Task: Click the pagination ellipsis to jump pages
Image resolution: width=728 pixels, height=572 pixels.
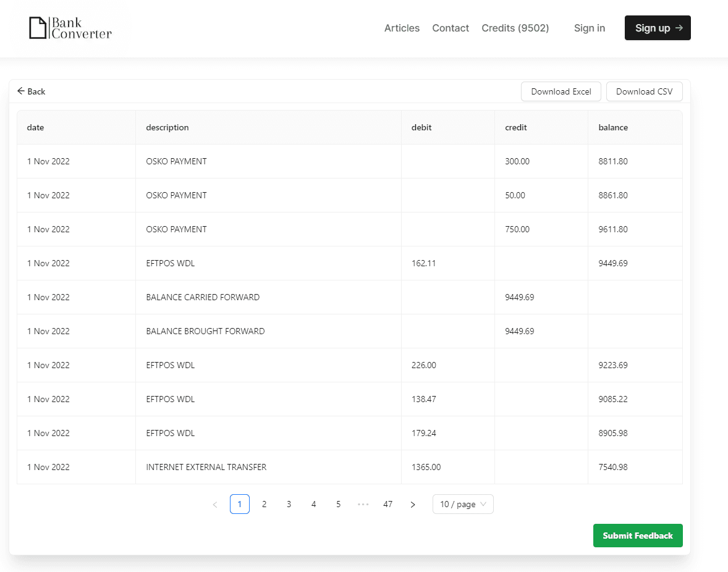Action: [363, 505]
